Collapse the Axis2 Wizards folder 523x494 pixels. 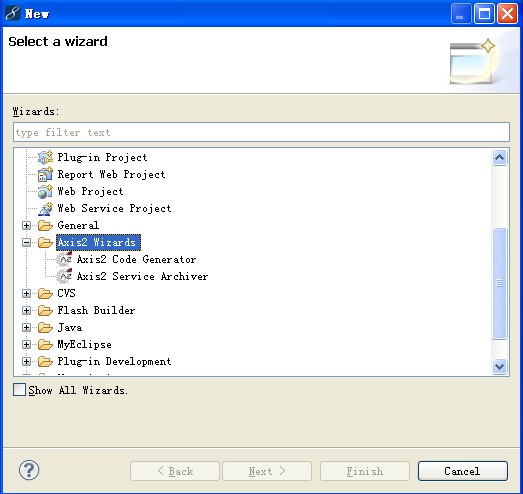(x=26, y=242)
